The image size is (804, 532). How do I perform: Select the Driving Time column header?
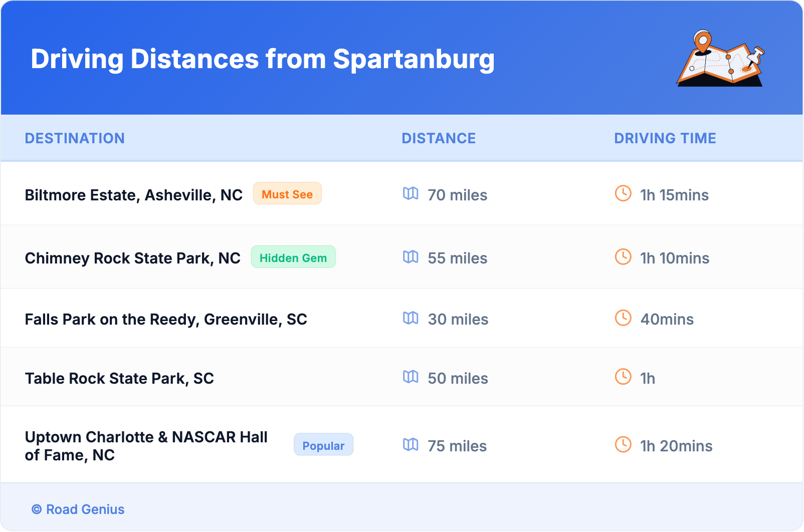pyautogui.click(x=665, y=138)
